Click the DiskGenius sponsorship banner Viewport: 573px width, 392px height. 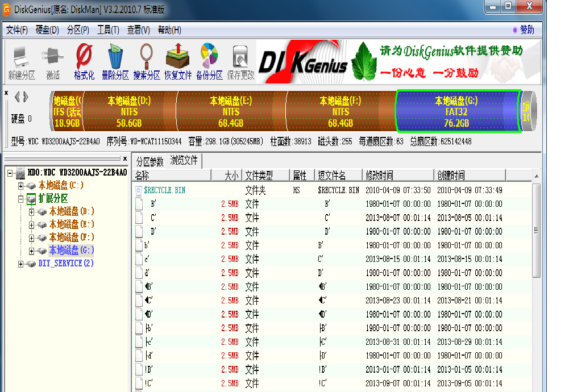point(398,62)
